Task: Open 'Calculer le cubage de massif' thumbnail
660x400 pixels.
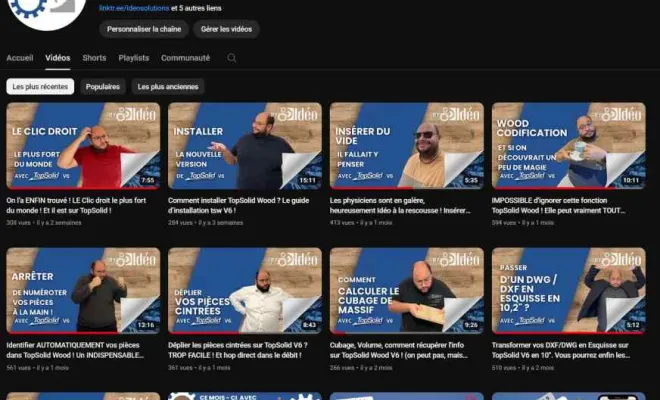Action: click(x=407, y=291)
